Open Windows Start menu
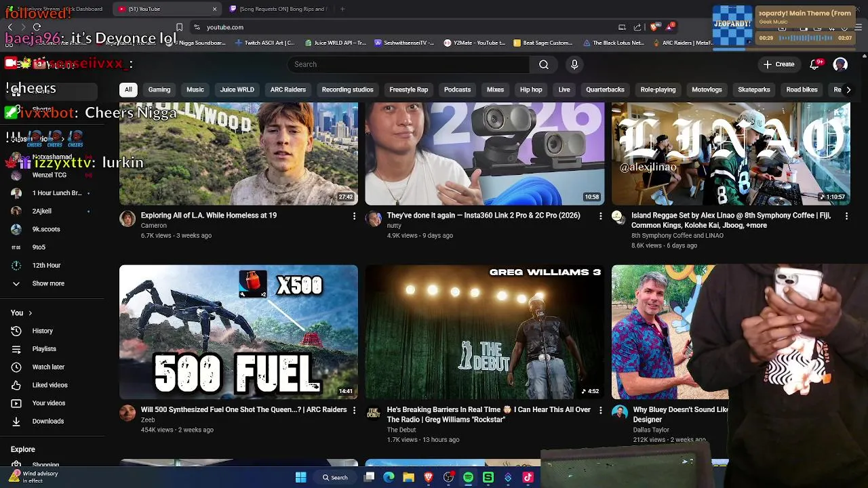The image size is (868, 488). coord(301,477)
